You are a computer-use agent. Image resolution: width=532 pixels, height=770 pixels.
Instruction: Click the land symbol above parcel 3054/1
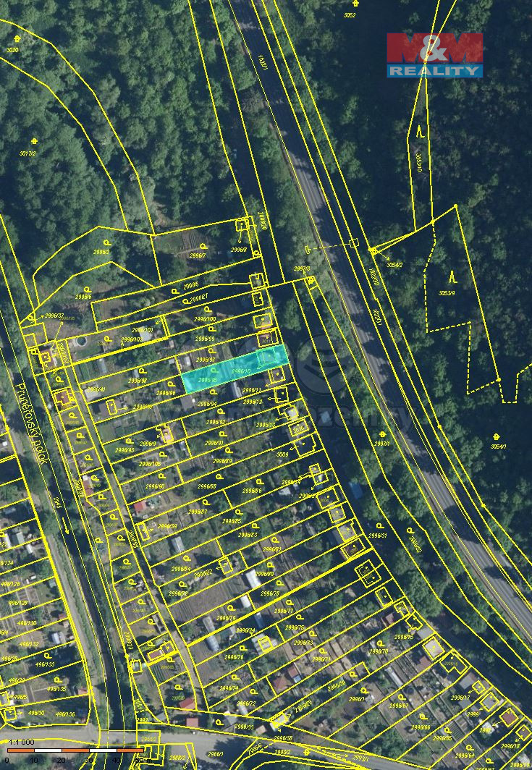[497, 437]
